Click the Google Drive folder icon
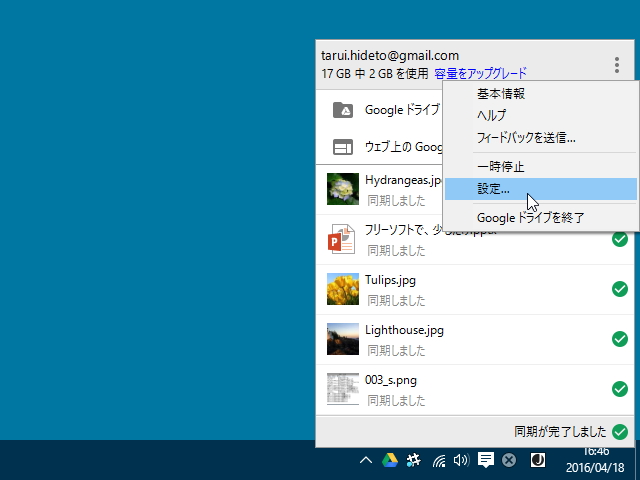This screenshot has width=640, height=480. pyautogui.click(x=343, y=110)
